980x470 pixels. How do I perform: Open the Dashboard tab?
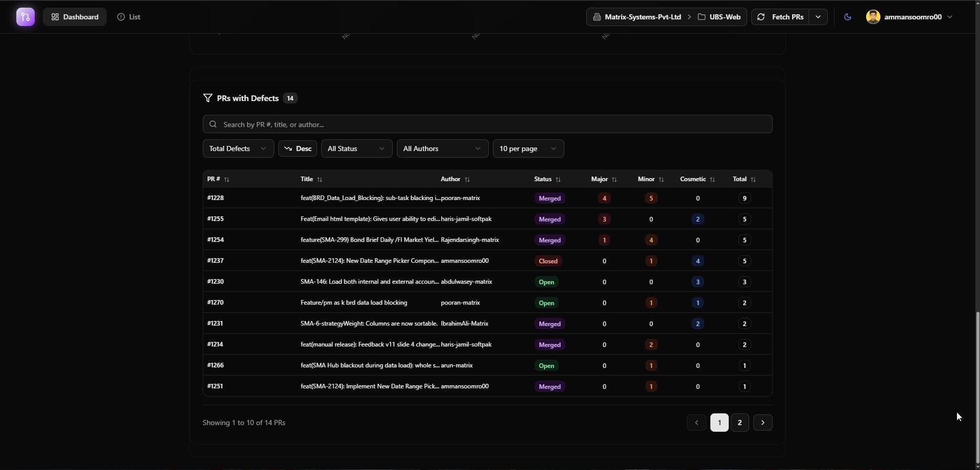75,17
